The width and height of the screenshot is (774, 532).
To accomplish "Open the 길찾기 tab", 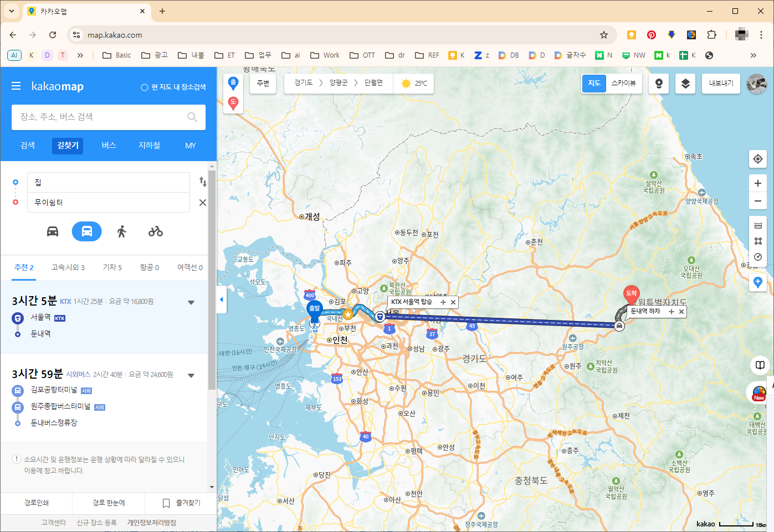I will 68,146.
